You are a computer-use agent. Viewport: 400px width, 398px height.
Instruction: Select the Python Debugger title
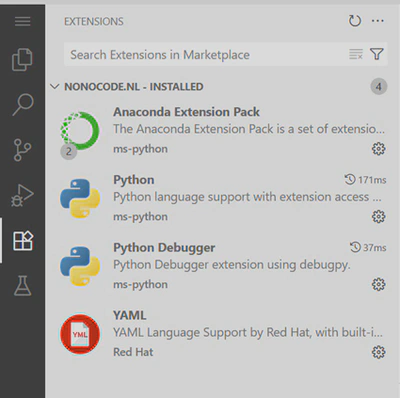pos(164,248)
